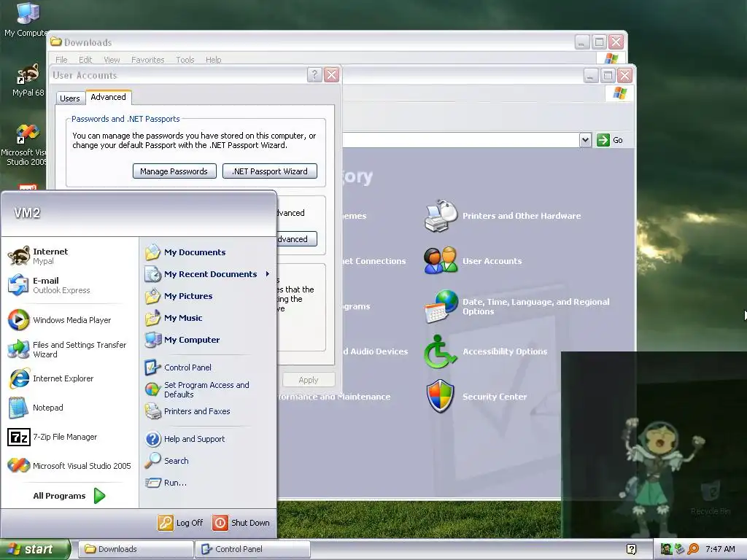Open Tools menu in Downloads window
Viewport: 747px width, 560px height.
pos(185,60)
